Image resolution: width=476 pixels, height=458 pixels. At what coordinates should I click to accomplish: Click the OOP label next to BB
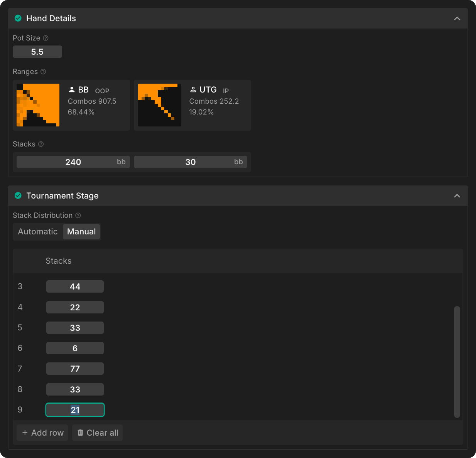point(102,91)
